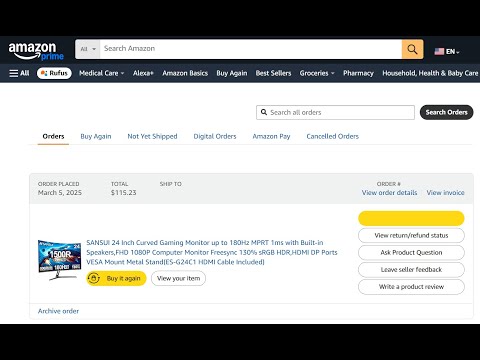
Task: Switch to the Amazon Pay tab
Action: [x=271, y=136]
